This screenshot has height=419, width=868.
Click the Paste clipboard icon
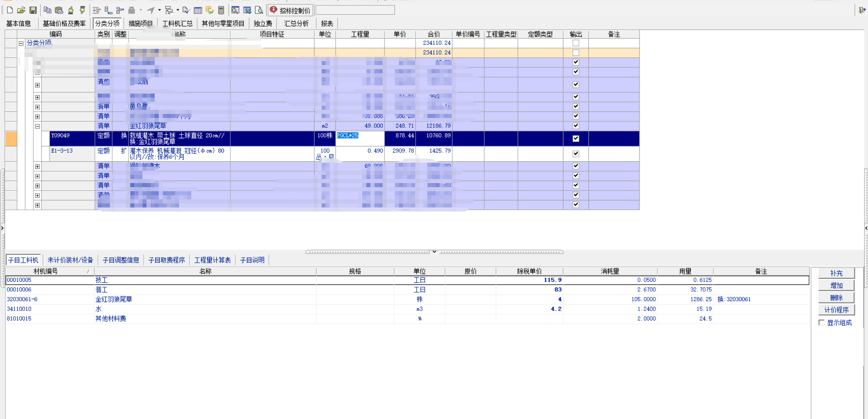click(59, 10)
